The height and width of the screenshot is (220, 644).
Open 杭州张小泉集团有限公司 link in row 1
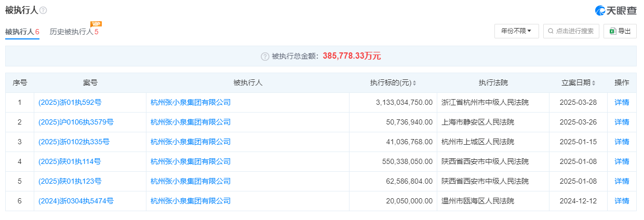(x=191, y=102)
